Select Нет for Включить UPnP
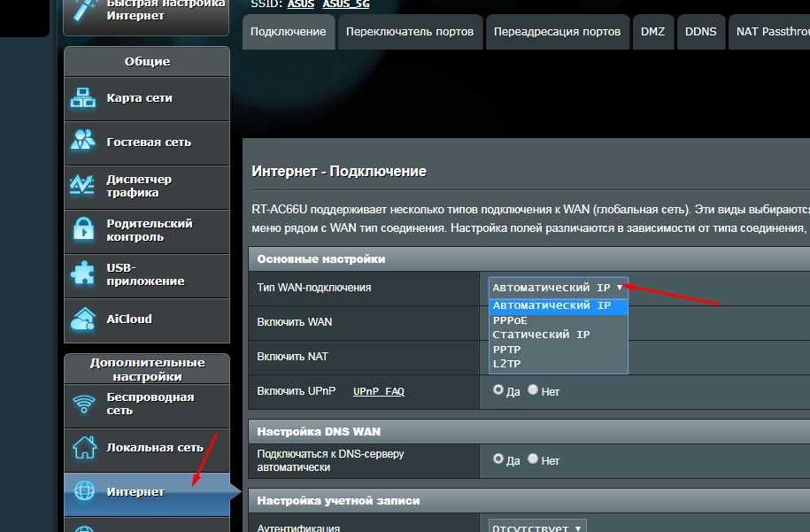Screen dimensions: 810x532 click(x=533, y=390)
